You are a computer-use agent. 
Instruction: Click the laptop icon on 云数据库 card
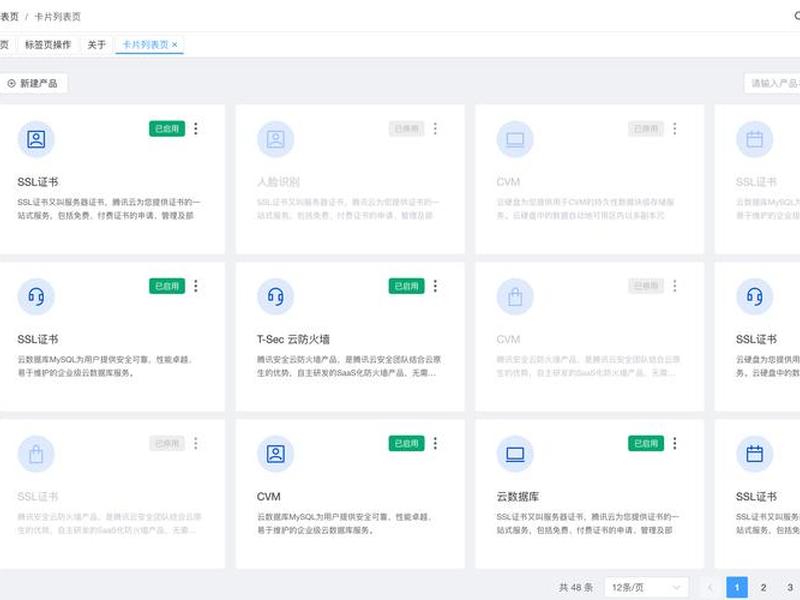pyautogui.click(x=515, y=454)
